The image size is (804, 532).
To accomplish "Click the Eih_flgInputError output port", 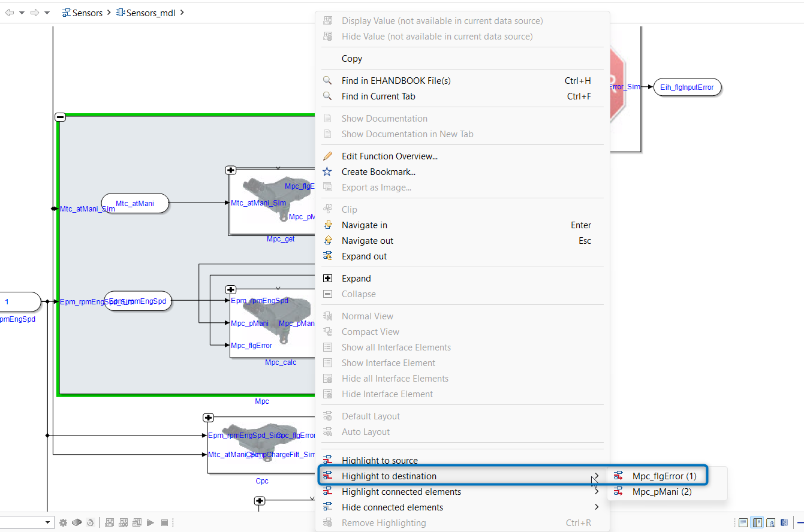I will click(686, 87).
